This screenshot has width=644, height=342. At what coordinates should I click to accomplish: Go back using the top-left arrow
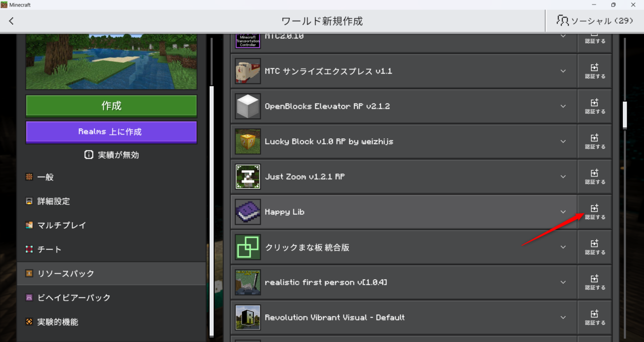(11, 21)
